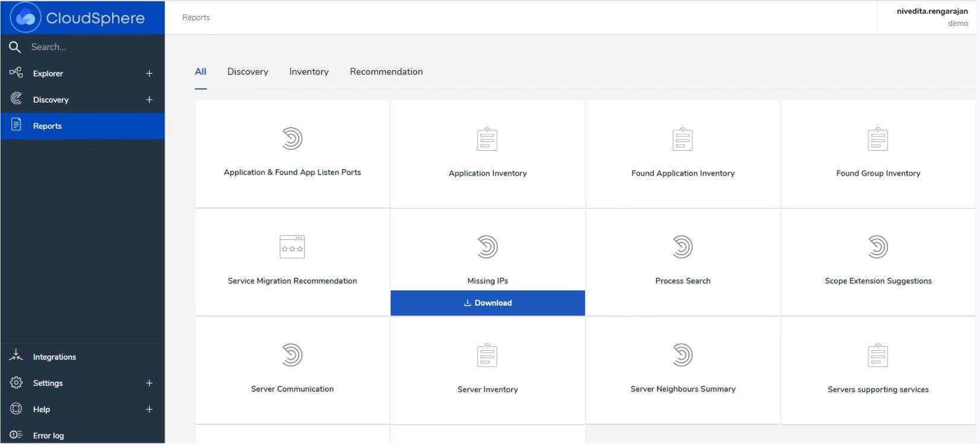Viewport: 980px width, 444px height.
Task: Click the Missing IPs radar icon
Action: (487, 246)
